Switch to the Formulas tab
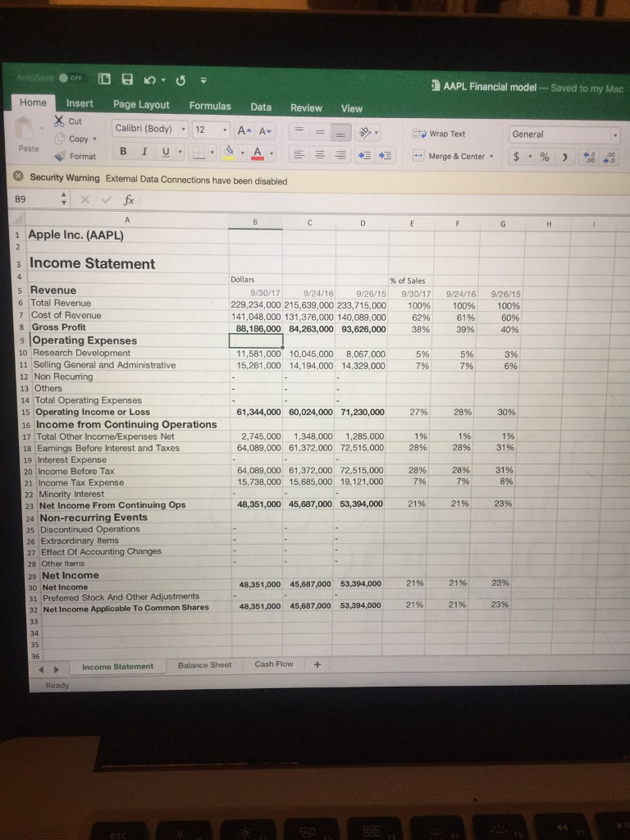 (x=210, y=106)
